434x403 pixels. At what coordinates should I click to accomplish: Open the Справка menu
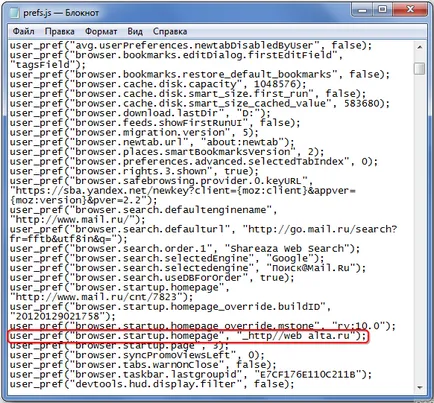coord(170,32)
